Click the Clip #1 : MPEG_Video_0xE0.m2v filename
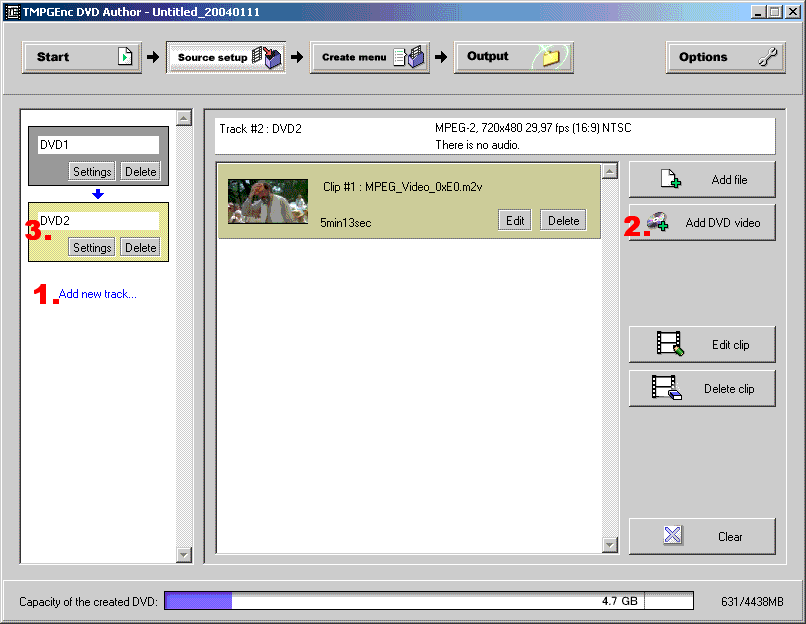 pyautogui.click(x=402, y=187)
